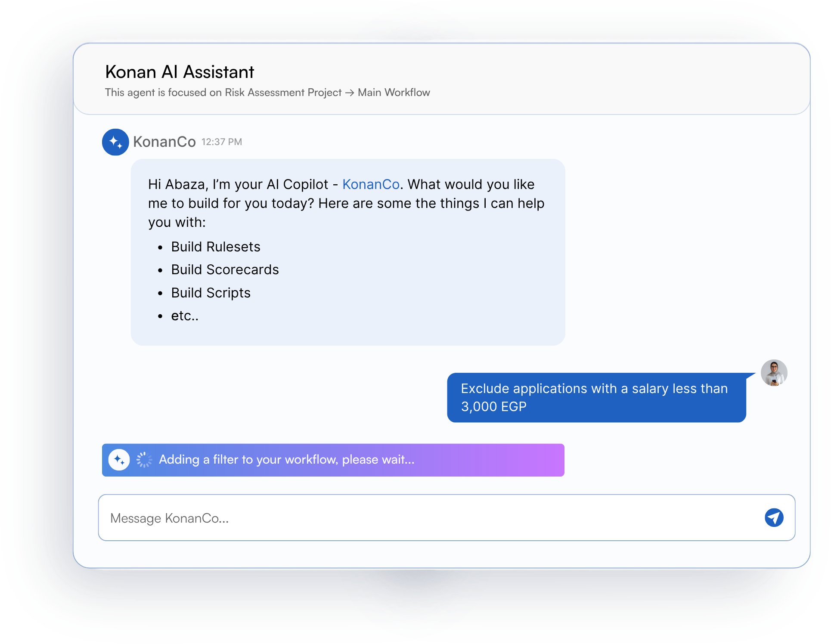
Task: Open the blue KonanCo link in the greeting
Action: [371, 184]
